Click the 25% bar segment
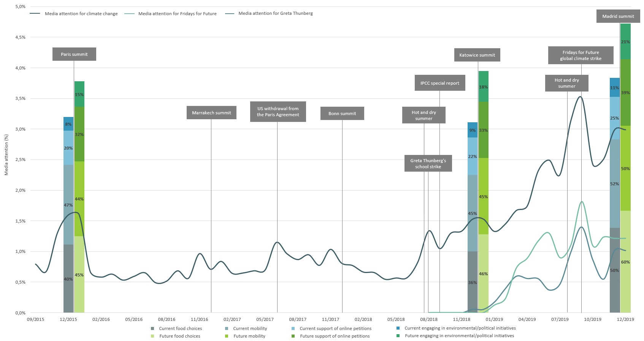 tap(615, 118)
